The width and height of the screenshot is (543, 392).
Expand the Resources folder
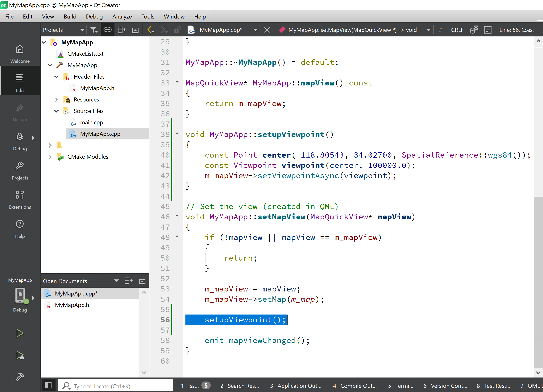click(56, 100)
